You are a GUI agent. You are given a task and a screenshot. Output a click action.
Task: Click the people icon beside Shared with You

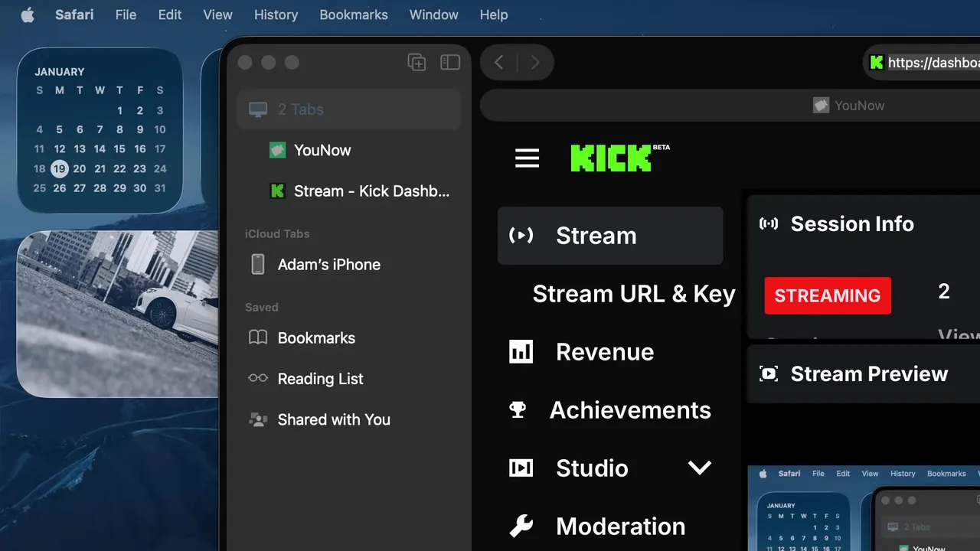pos(258,419)
